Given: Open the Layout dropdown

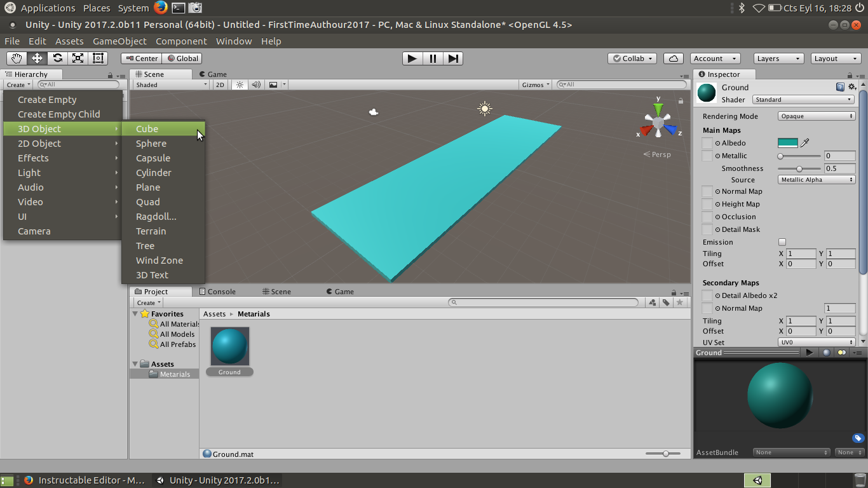Looking at the screenshot, I should click(x=836, y=58).
